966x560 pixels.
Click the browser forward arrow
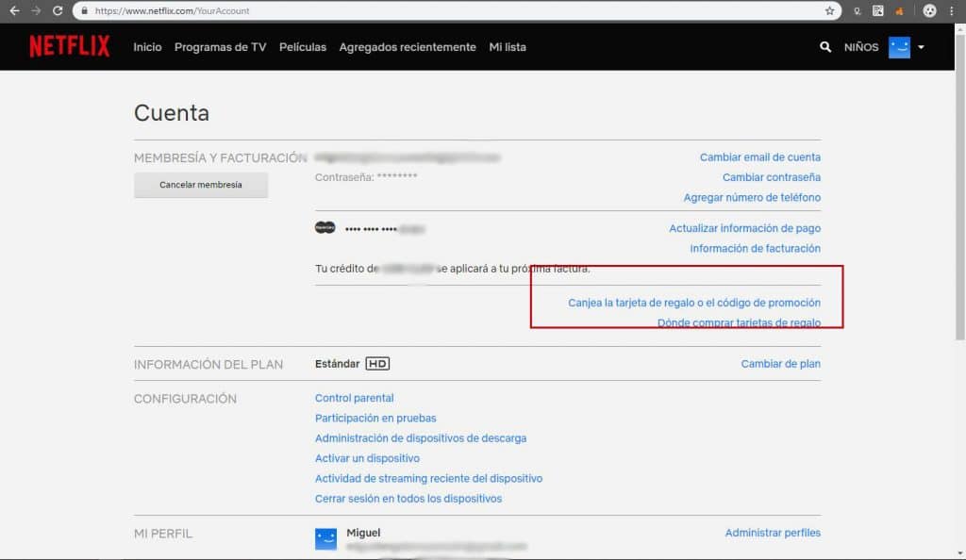(36, 10)
